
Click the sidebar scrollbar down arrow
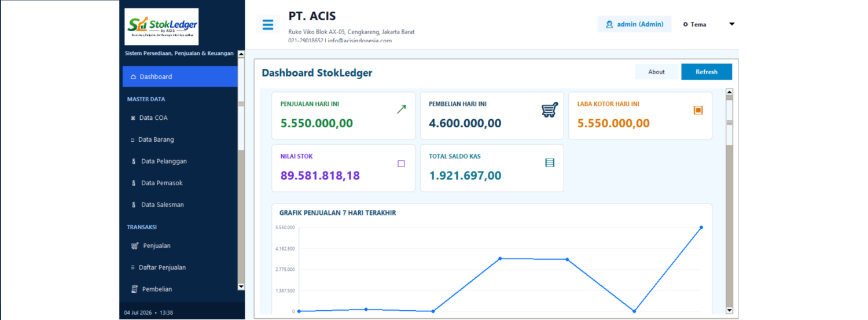point(241,286)
